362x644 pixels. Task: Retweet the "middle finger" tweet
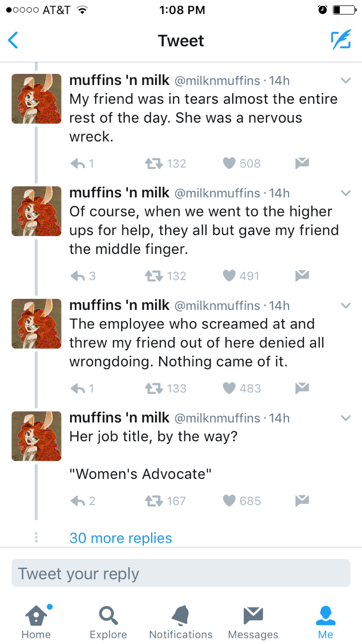[x=153, y=276]
